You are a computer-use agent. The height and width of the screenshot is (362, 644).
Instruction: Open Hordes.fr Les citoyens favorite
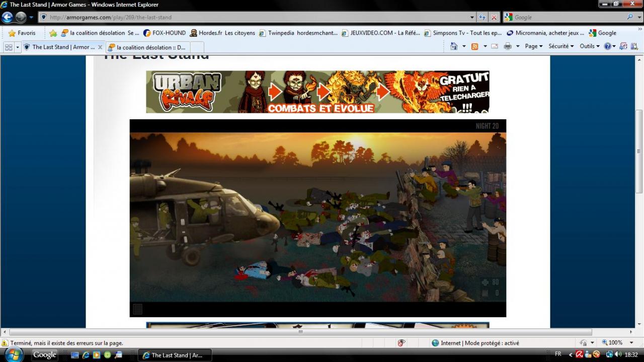click(222, 33)
